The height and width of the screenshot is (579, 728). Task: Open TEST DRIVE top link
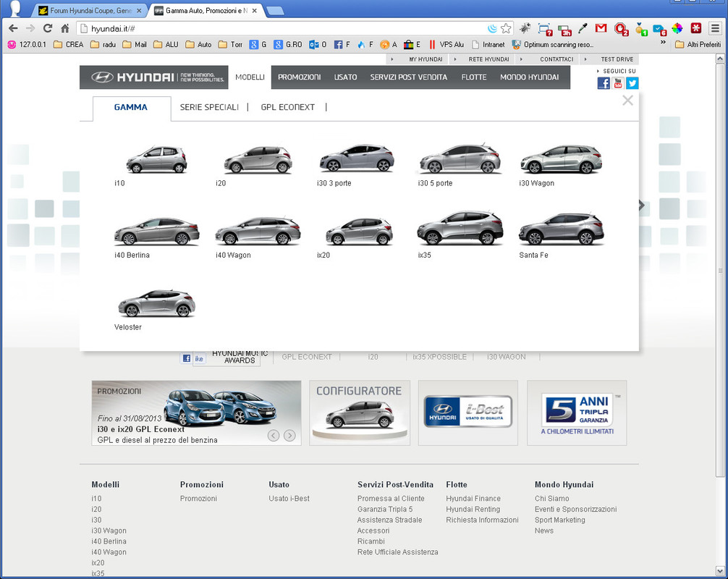(617, 59)
